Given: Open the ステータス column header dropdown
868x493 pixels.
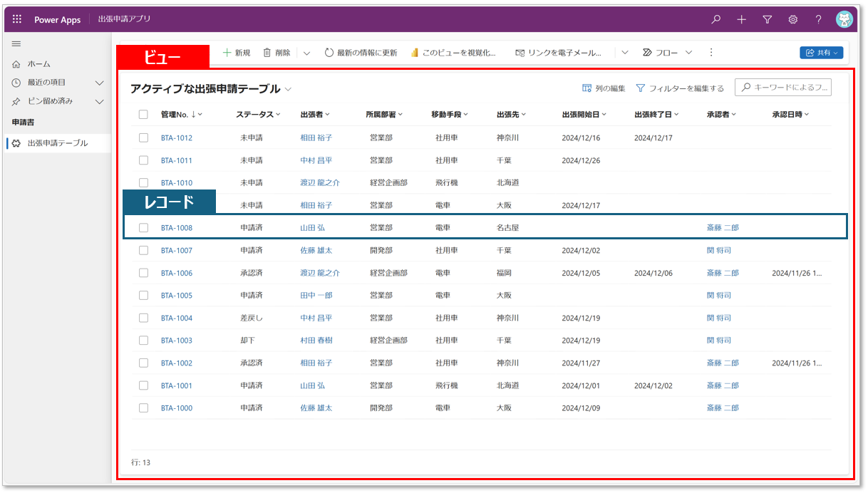Looking at the screenshot, I should [258, 115].
